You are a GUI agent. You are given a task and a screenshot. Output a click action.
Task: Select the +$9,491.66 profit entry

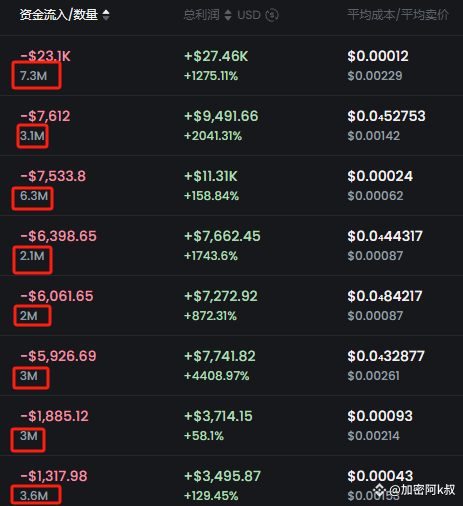(221, 116)
